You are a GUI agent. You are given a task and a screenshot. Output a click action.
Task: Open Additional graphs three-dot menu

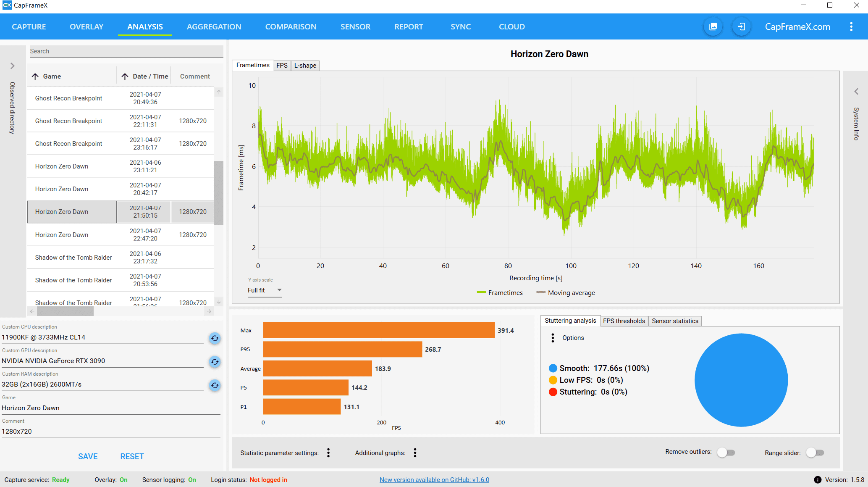click(x=415, y=453)
